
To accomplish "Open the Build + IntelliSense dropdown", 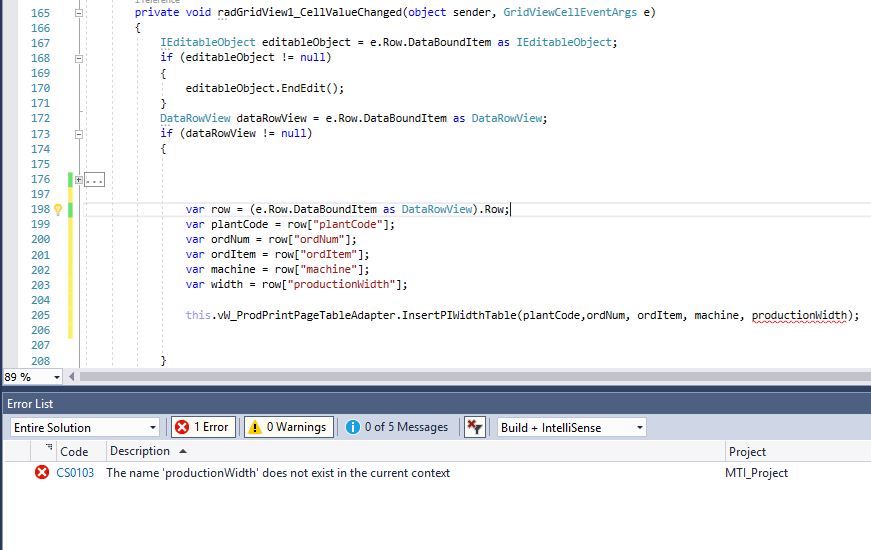I will (572, 428).
